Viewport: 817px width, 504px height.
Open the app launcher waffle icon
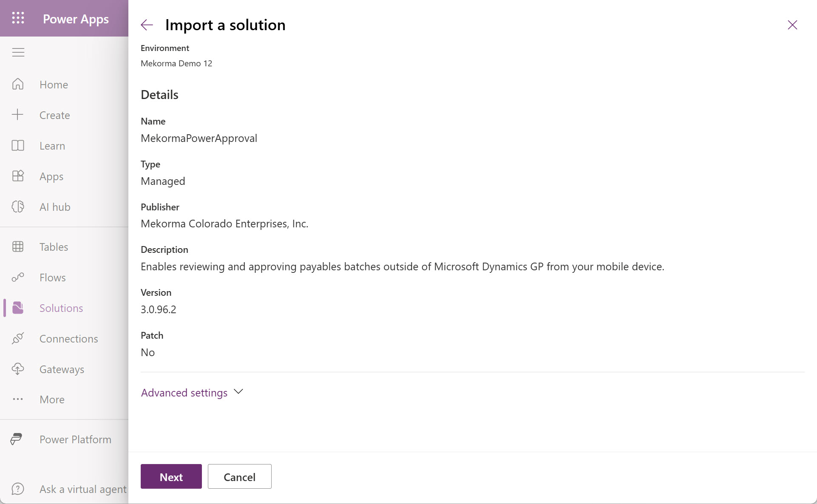coord(18,18)
